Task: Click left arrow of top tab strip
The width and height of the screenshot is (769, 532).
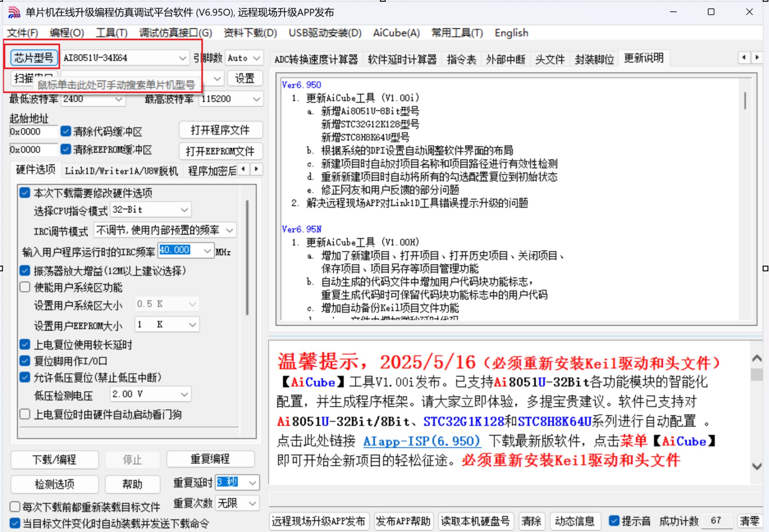Action: (744, 58)
